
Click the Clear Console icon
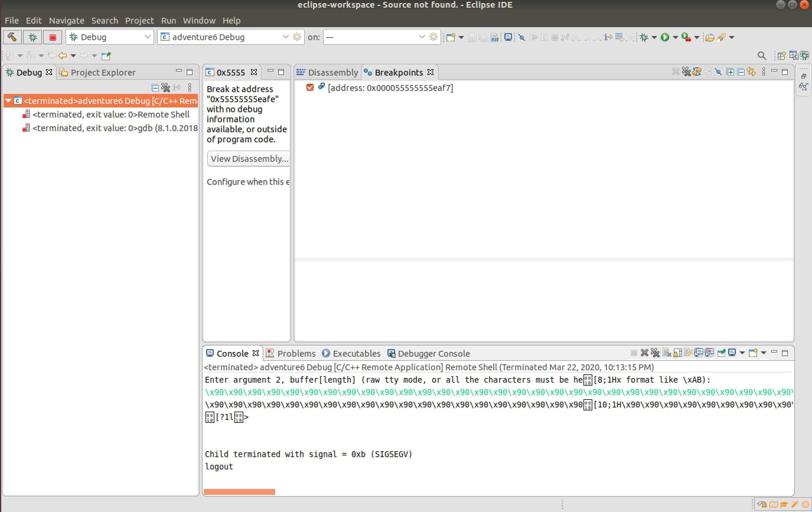pos(667,353)
